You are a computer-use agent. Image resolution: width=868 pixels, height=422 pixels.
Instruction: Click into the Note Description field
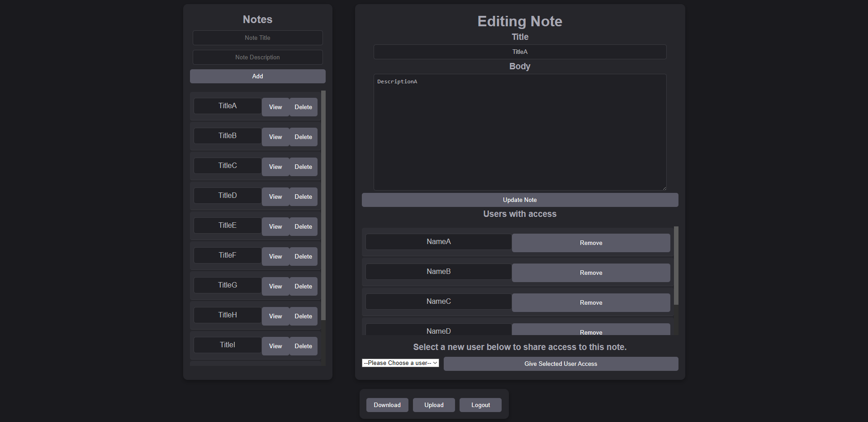click(257, 57)
